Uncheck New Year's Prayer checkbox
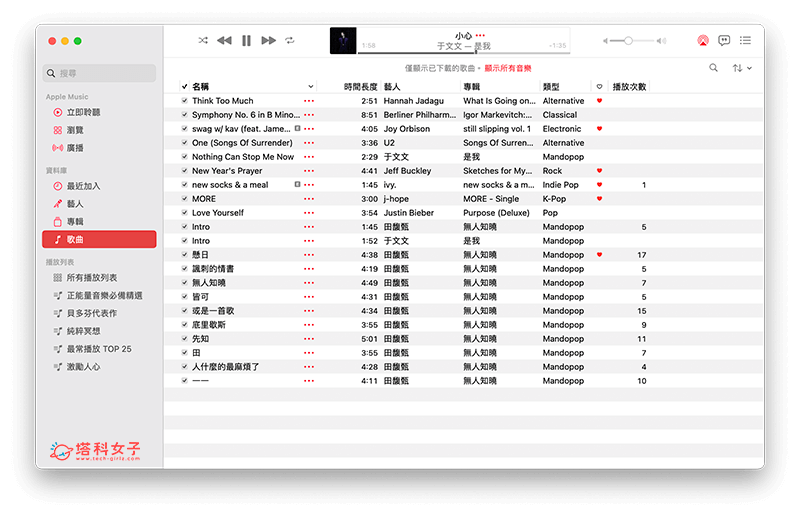 coord(185,170)
